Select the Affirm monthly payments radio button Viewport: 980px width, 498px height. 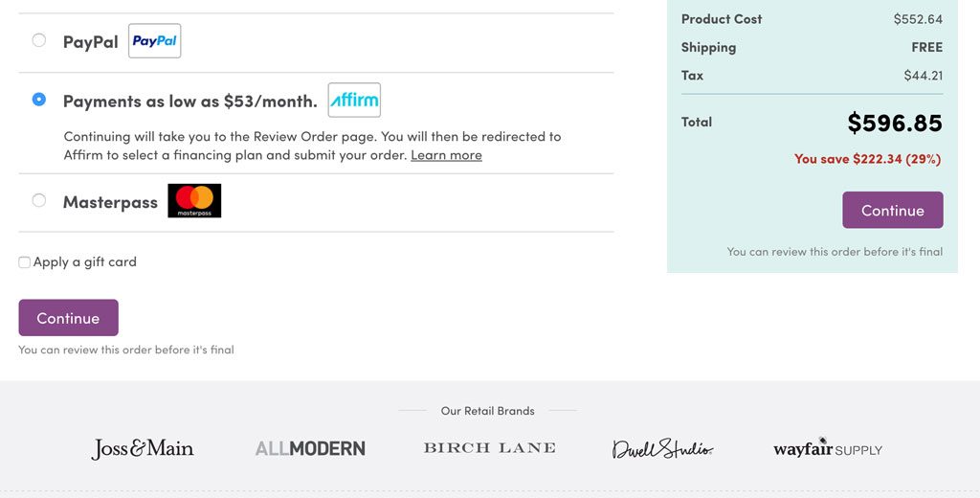click(x=39, y=99)
